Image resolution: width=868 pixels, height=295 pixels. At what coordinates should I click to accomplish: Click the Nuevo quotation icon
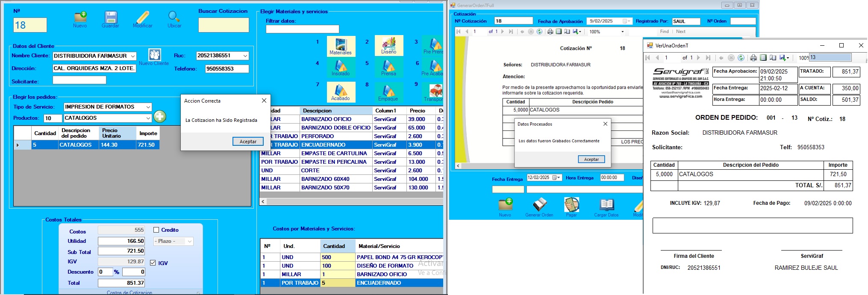80,18
